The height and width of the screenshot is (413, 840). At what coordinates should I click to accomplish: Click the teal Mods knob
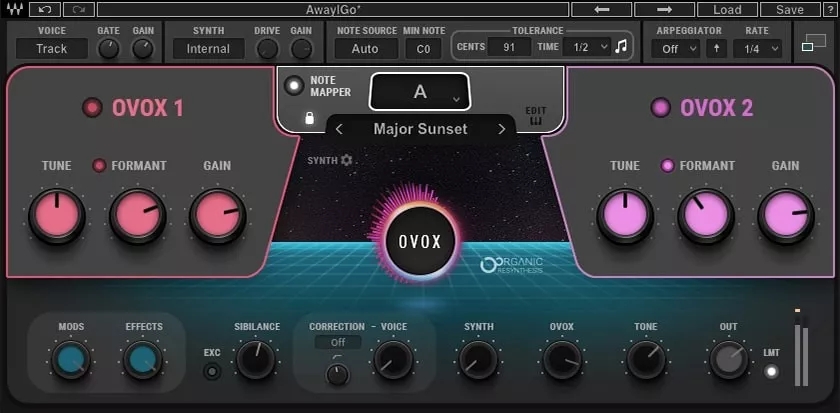tap(71, 360)
